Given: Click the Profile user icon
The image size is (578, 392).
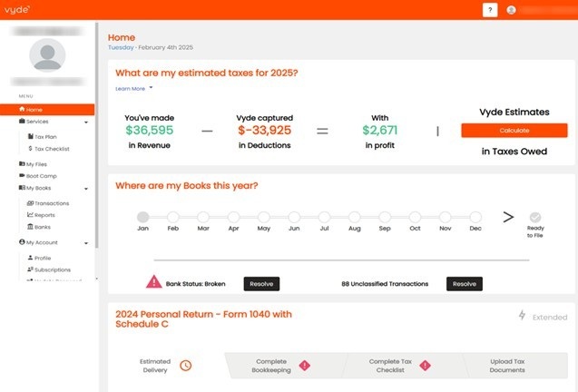Looking at the screenshot, I should [30, 258].
